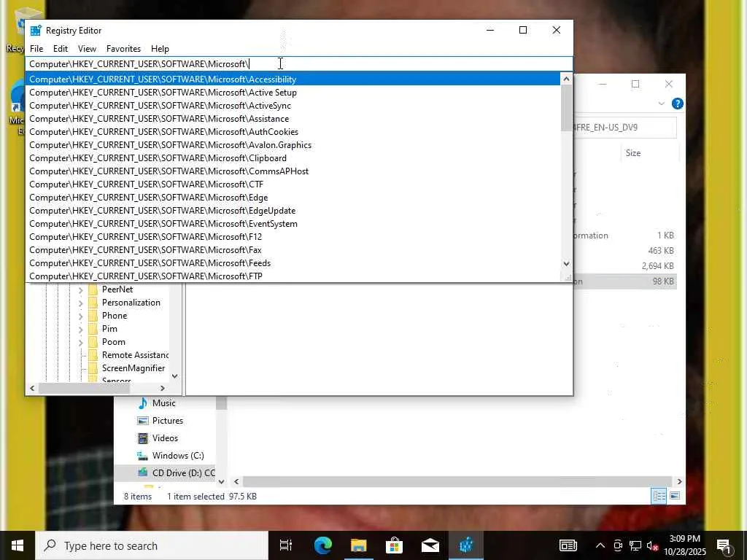Open File Explorer from the taskbar
Screen dimensions: 747x560
(358, 545)
